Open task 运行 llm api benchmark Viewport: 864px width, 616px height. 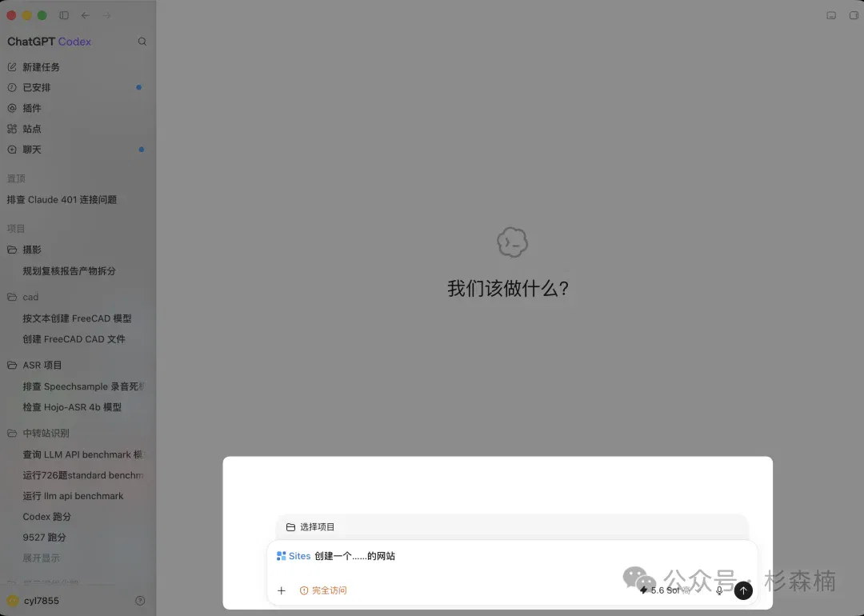tap(74, 497)
